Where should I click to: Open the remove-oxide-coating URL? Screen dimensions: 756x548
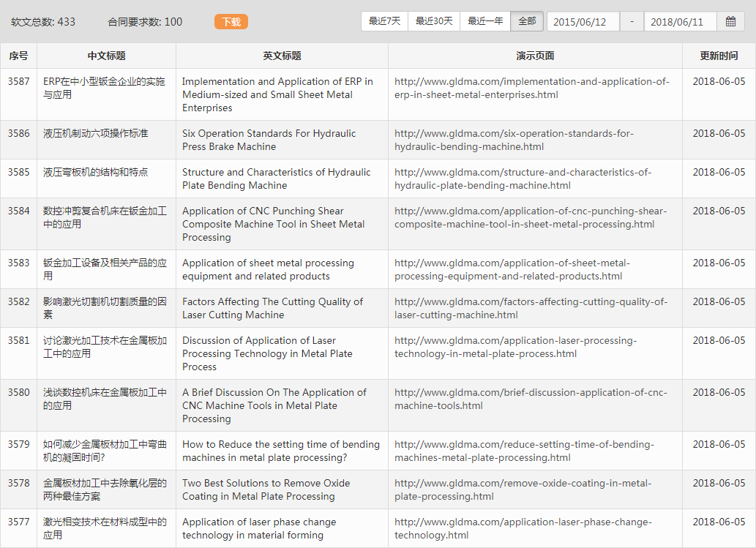pos(523,489)
